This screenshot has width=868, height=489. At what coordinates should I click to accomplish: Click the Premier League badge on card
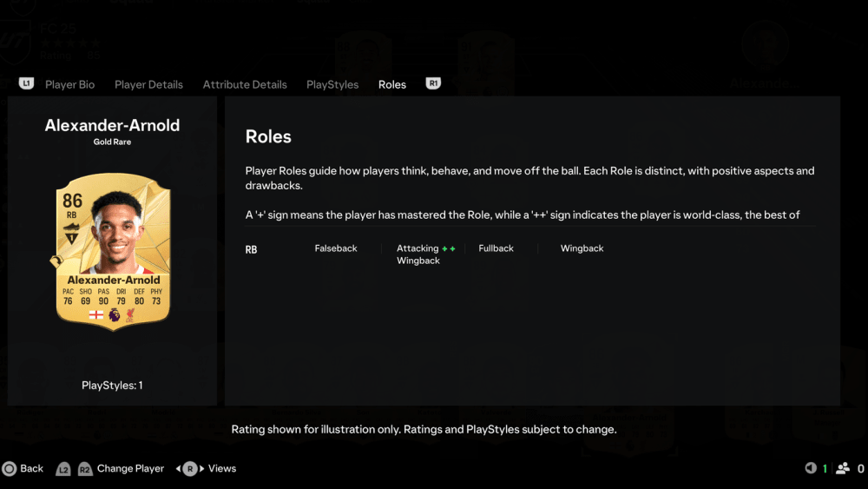pyautogui.click(x=114, y=315)
